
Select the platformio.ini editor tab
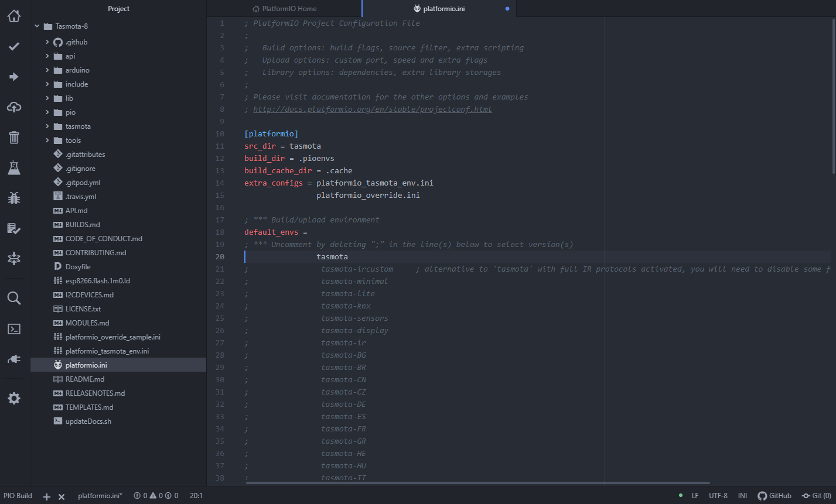tap(439, 9)
